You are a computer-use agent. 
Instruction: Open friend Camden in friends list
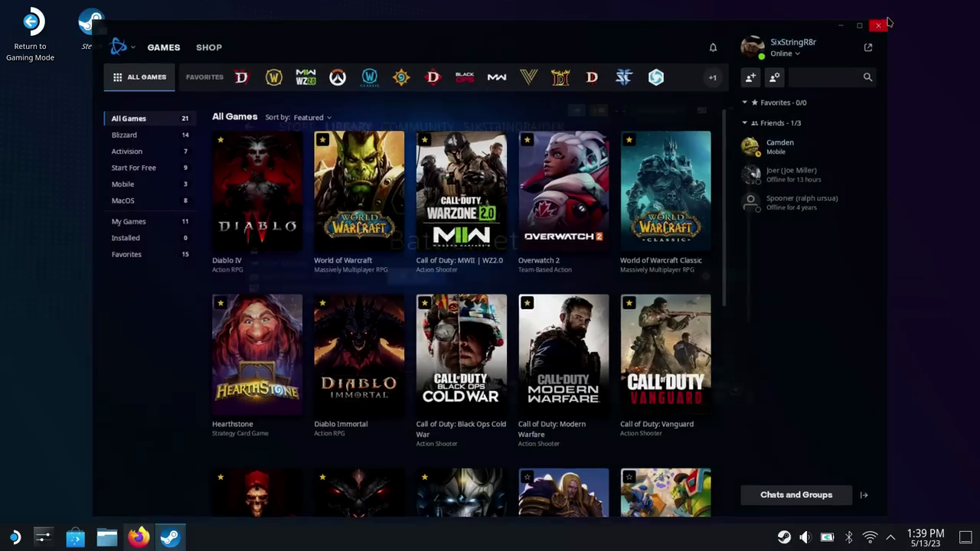tap(808, 146)
